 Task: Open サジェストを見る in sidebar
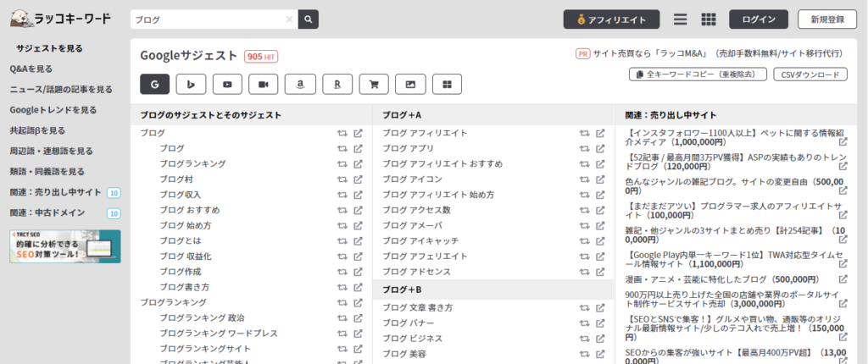click(x=49, y=48)
